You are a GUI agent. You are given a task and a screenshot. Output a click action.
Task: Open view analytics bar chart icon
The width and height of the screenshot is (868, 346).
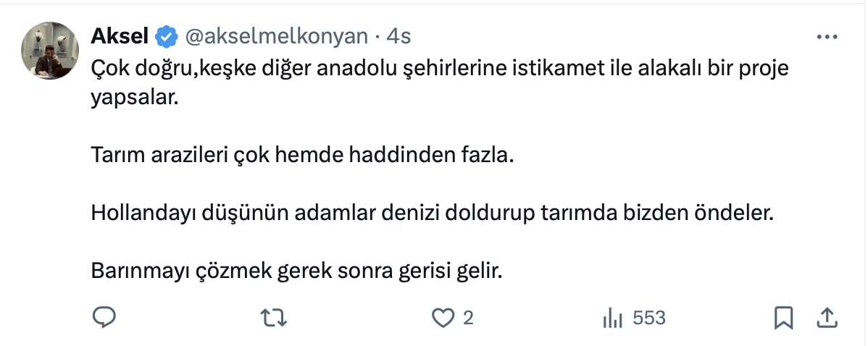(x=613, y=318)
